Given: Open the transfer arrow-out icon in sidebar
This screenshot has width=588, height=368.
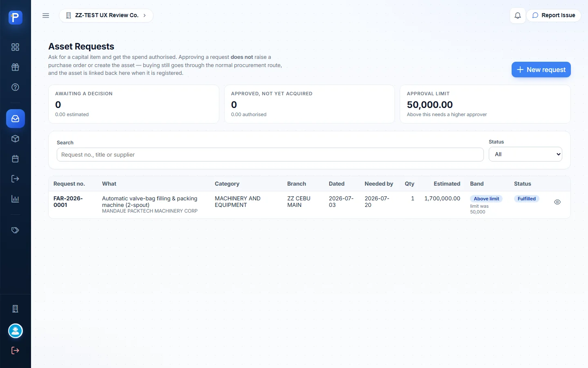Looking at the screenshot, I should tap(15, 179).
